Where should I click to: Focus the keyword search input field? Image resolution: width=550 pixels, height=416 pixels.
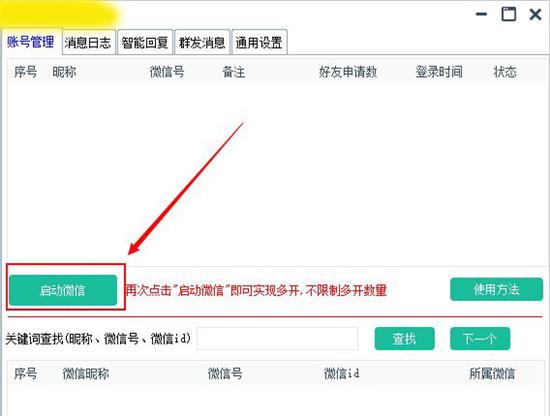277,338
